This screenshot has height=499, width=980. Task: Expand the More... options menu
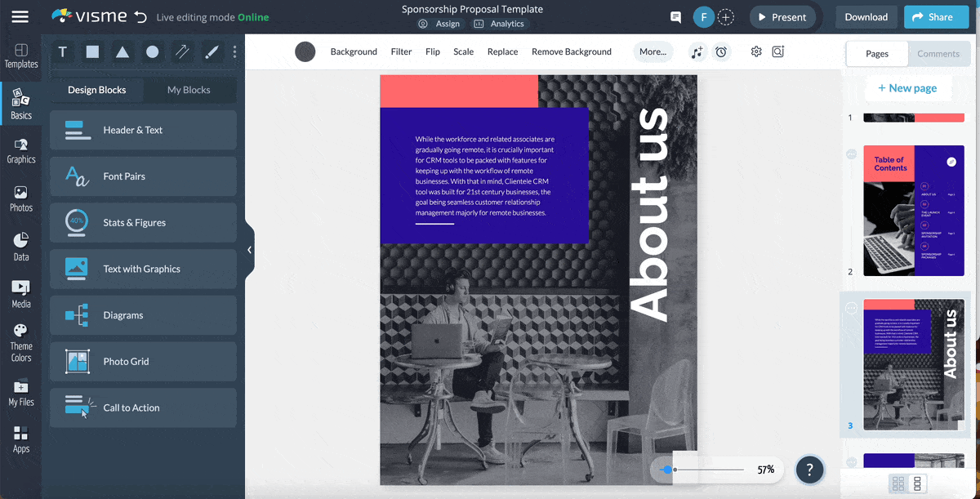click(653, 51)
